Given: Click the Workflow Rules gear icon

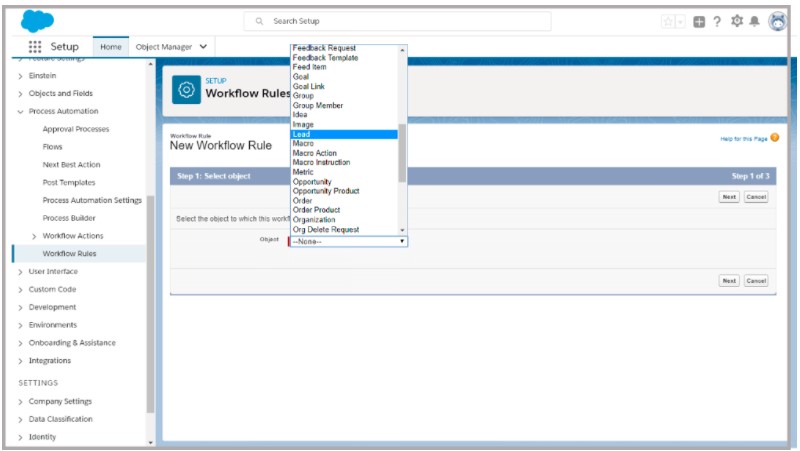Looking at the screenshot, I should pyautogui.click(x=186, y=90).
